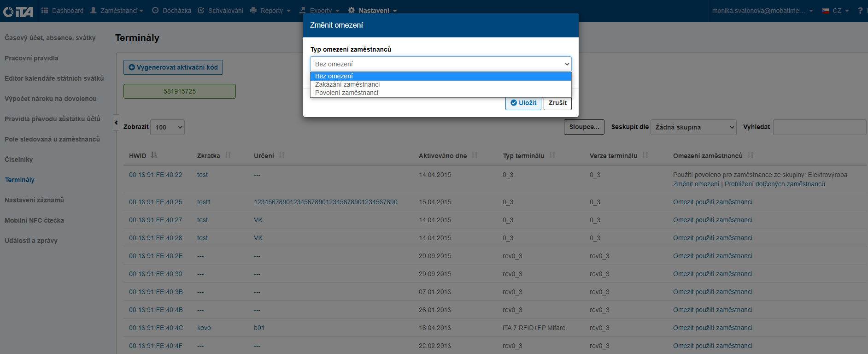This screenshot has height=354, width=868.
Task: Click Zrušit to cancel dialog
Action: [x=557, y=103]
